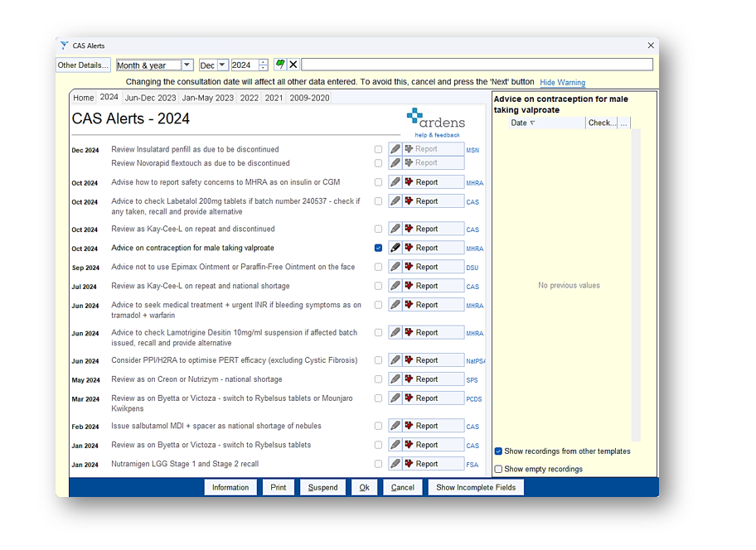Tick checkbox for Epimax Ointment advice
The height and width of the screenshot is (550, 756).
pyautogui.click(x=379, y=267)
